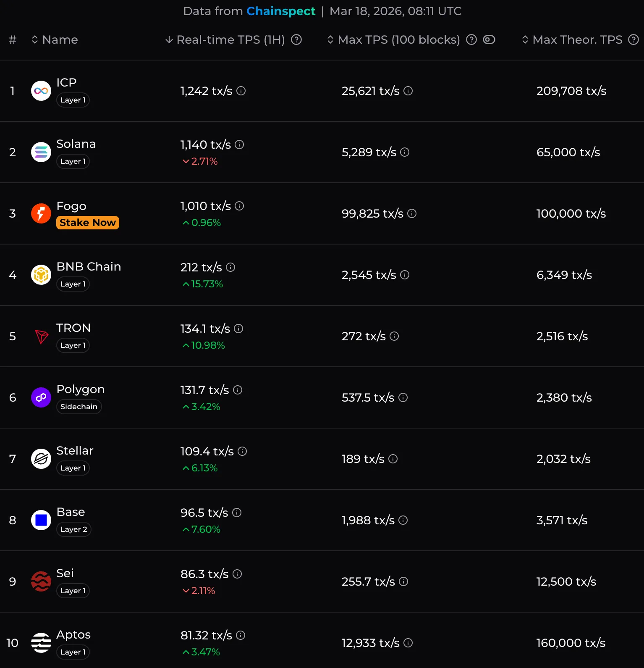This screenshot has width=644, height=668.
Task: Toggle the Max TPS eye visibility icon
Action: click(x=489, y=39)
